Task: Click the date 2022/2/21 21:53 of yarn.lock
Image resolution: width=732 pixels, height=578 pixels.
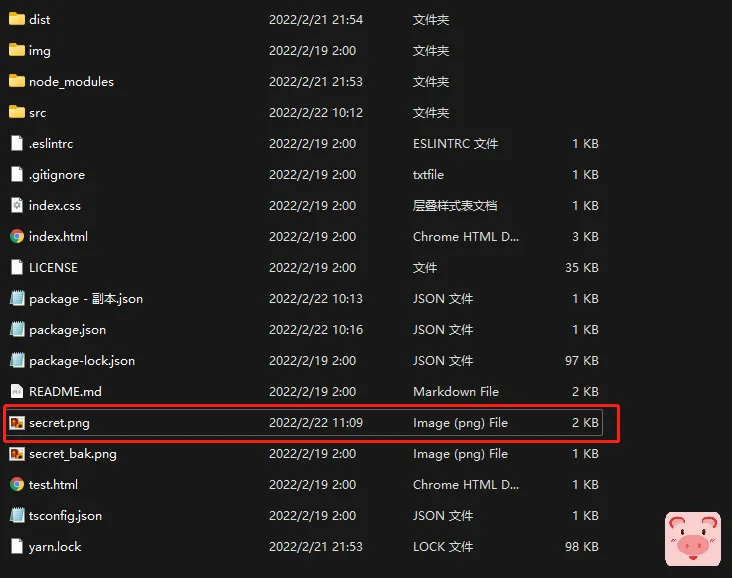Action: click(316, 546)
